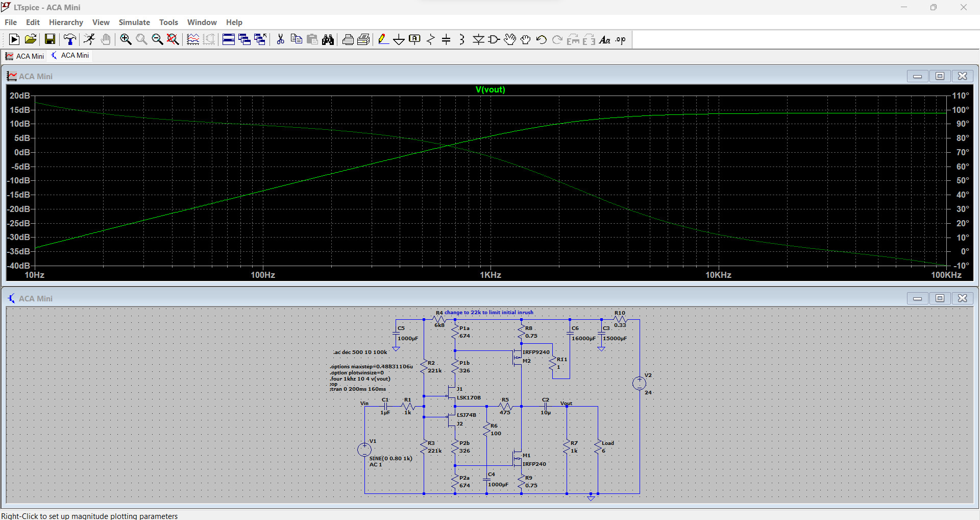Click the 0dB magnitude axis label
The width and height of the screenshot is (980, 520).
pyautogui.click(x=22, y=152)
